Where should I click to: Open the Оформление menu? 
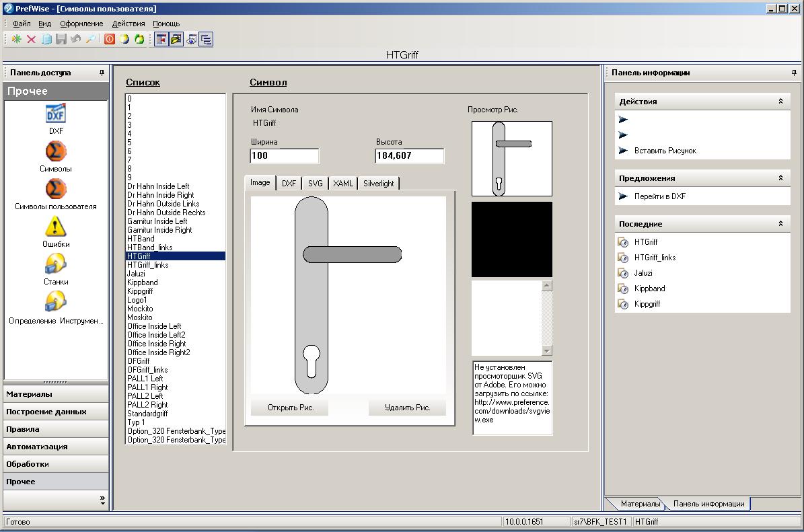coord(81,24)
